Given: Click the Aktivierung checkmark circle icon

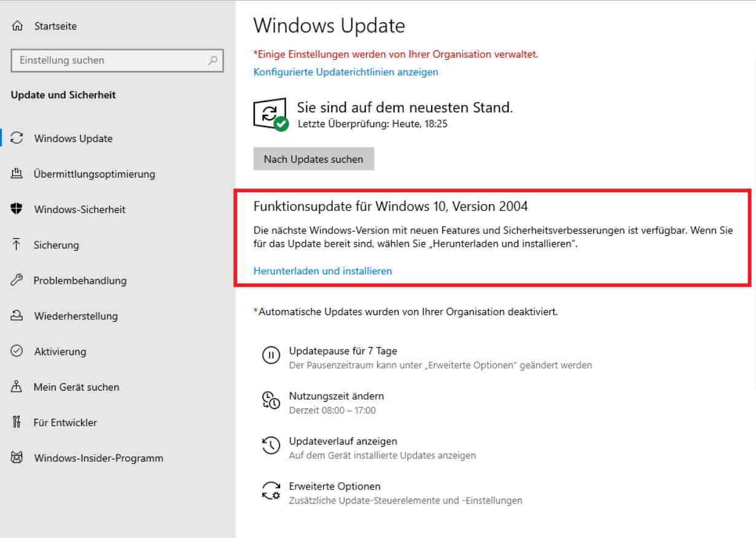Looking at the screenshot, I should pyautogui.click(x=17, y=351).
